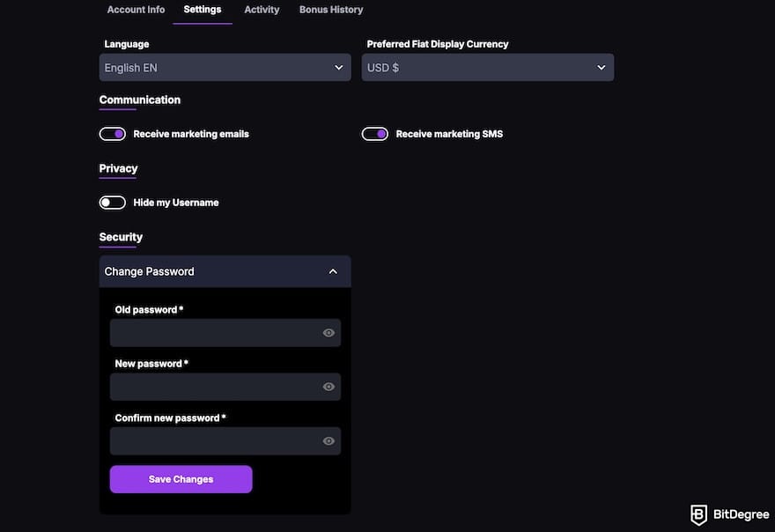Open the Activity tab
The image size is (775, 532).
point(262,10)
